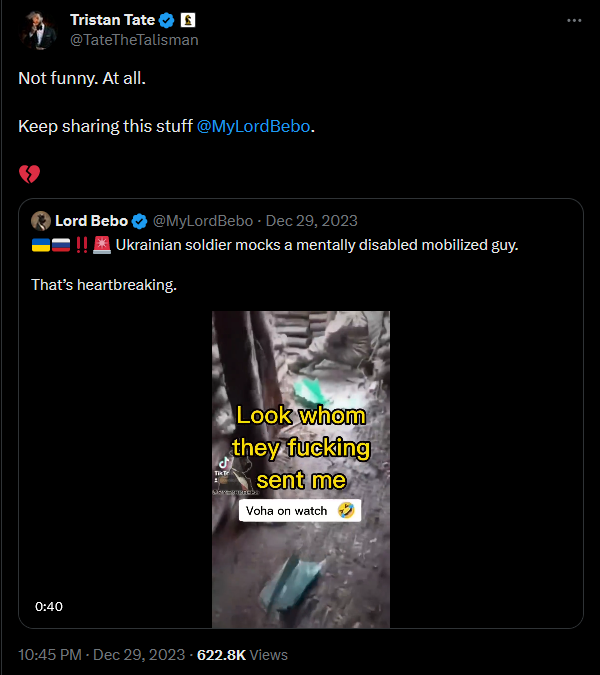600x675 pixels.
Task: Click Tristan Tate's profile avatar
Action: pyautogui.click(x=38, y=30)
